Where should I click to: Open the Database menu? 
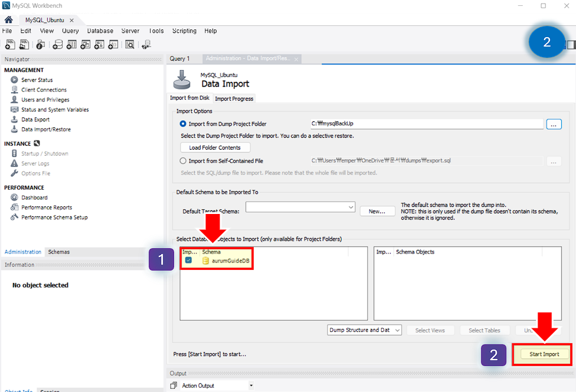point(100,31)
